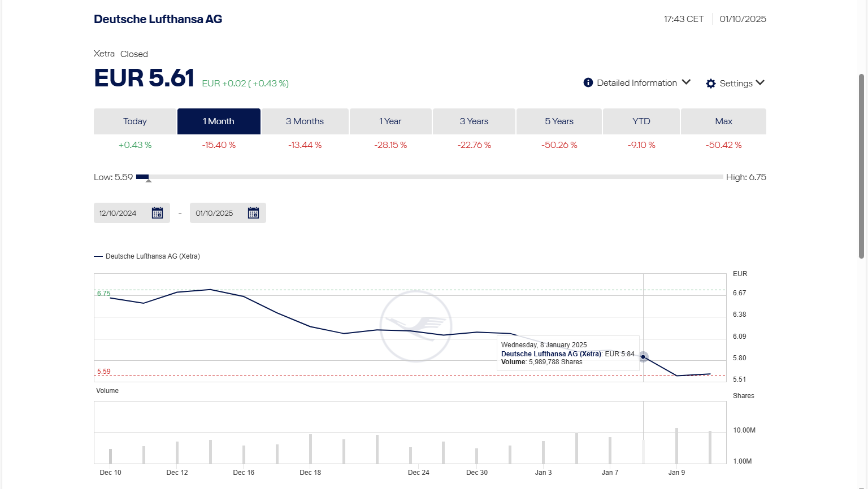Screen dimensions: 868x489
Task: Select the YTD tab
Action: (x=641, y=121)
